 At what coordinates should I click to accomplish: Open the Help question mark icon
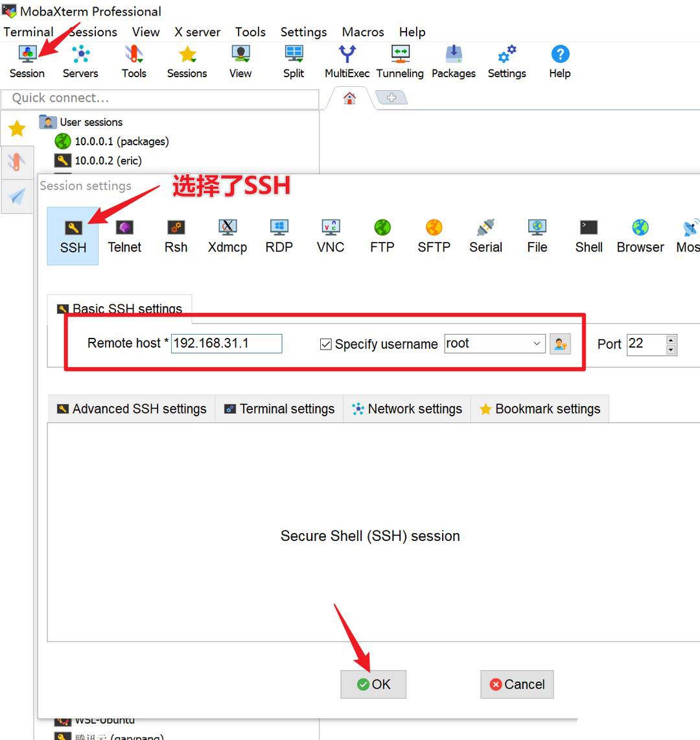pos(560,62)
